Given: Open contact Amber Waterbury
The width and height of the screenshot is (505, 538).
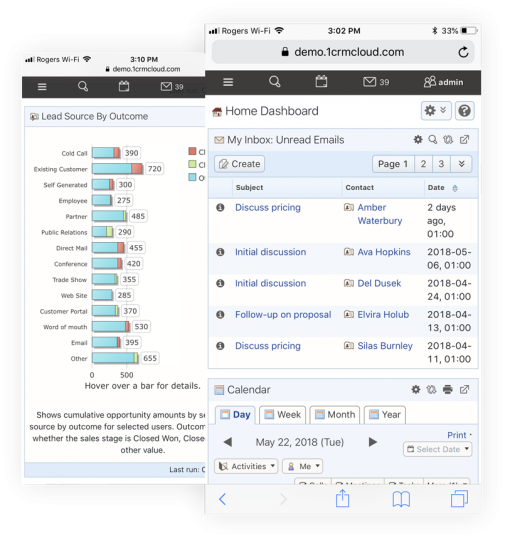Looking at the screenshot, I should click(x=380, y=214).
